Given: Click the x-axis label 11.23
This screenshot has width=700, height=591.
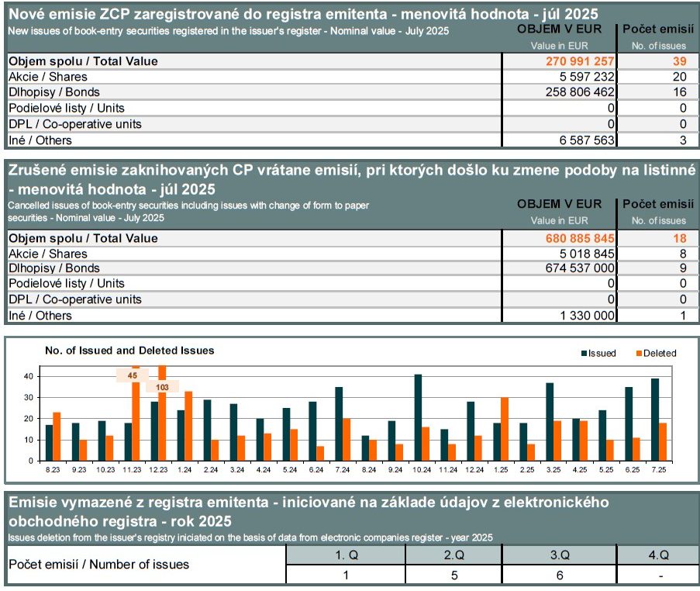Looking at the screenshot, I should click(132, 470).
